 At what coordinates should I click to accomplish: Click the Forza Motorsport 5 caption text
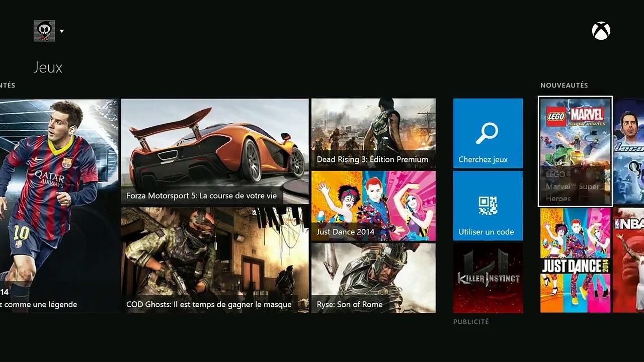(x=201, y=196)
